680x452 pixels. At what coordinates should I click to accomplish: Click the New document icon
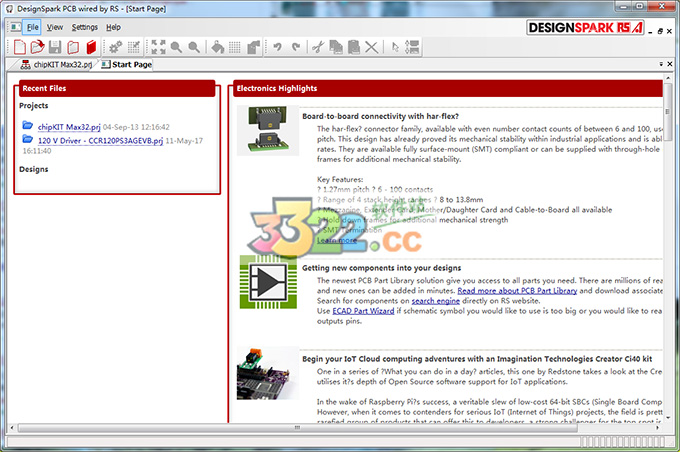tap(20, 47)
